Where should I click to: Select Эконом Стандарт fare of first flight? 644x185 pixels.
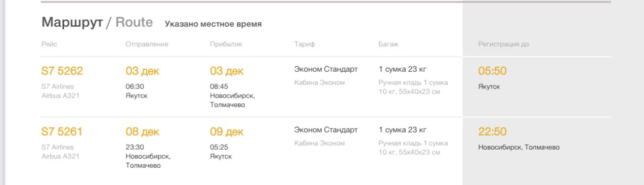click(x=326, y=69)
